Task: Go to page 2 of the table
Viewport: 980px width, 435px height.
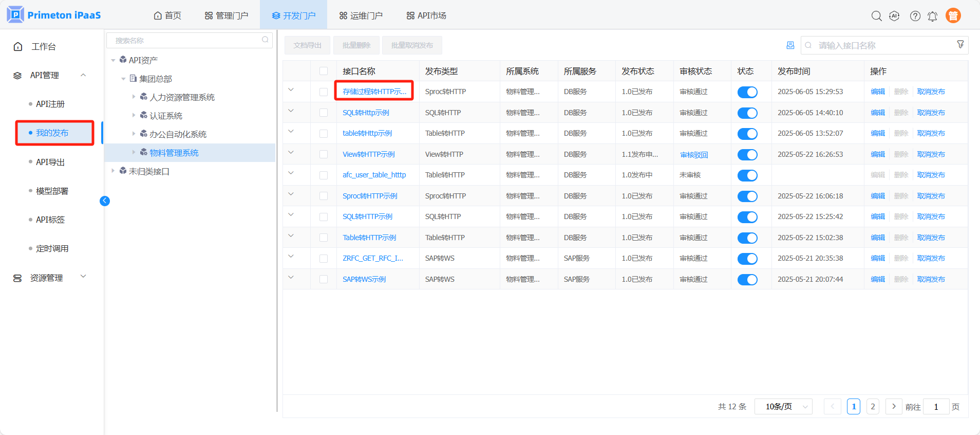Action: [x=873, y=407]
